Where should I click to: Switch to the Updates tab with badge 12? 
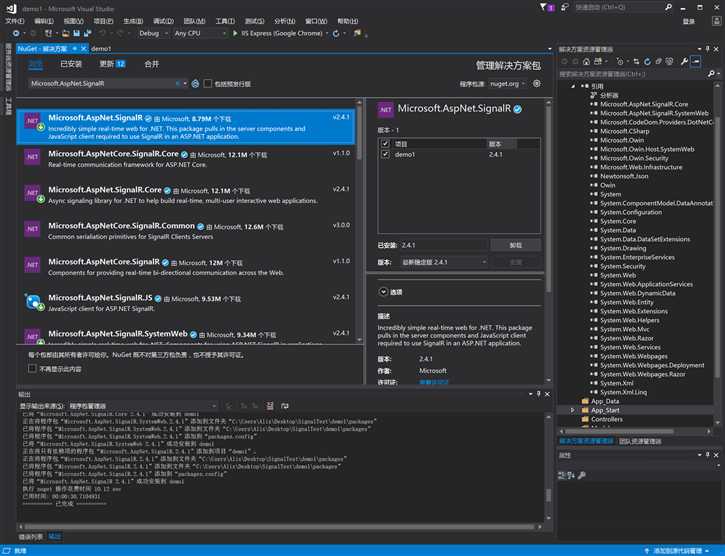112,64
